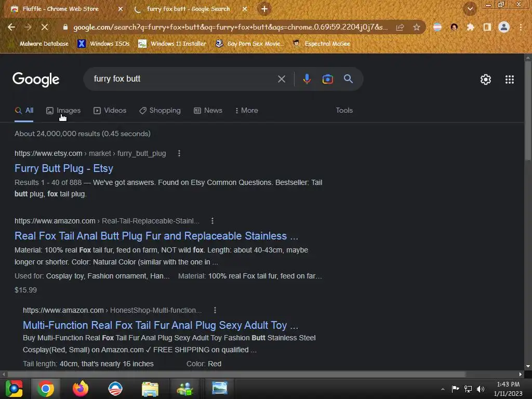Select the All results tab

24,111
